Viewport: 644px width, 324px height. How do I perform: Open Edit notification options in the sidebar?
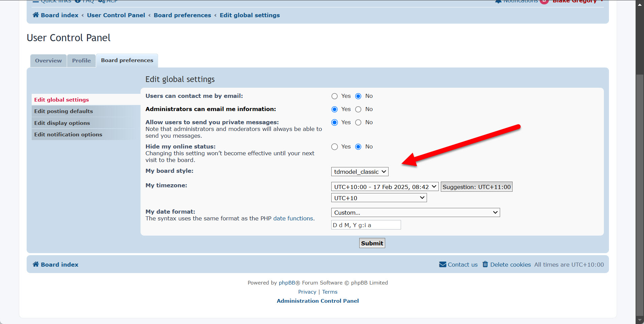click(x=86, y=134)
